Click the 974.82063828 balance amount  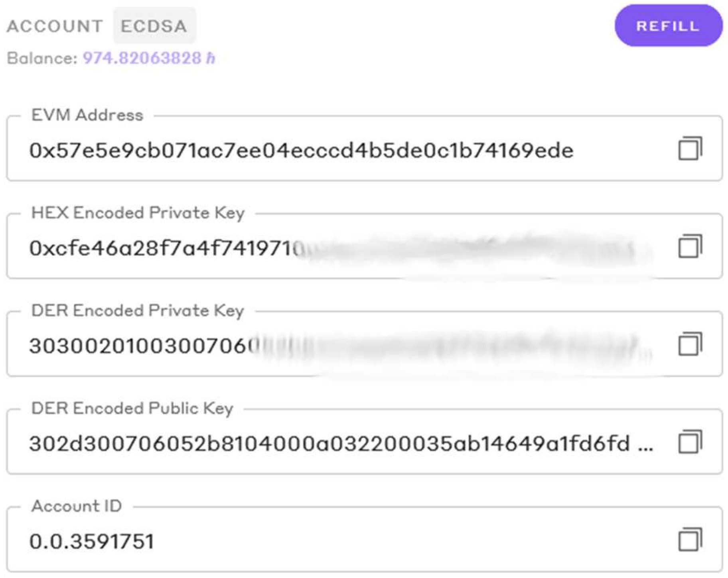[142, 58]
